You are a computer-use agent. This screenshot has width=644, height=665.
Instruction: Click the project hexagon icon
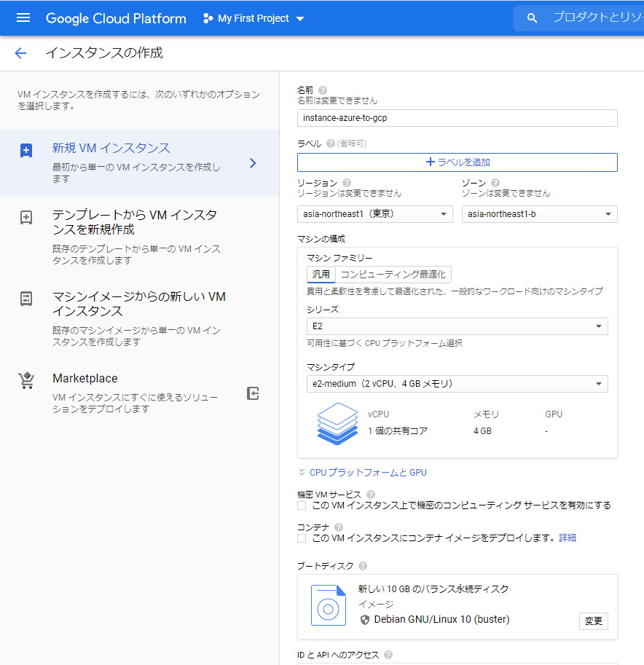[208, 18]
